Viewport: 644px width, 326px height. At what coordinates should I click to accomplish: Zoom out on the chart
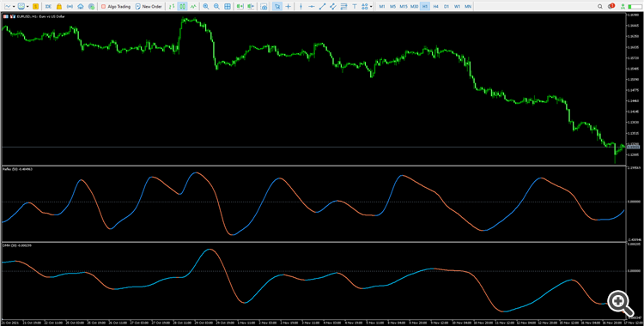[216, 7]
